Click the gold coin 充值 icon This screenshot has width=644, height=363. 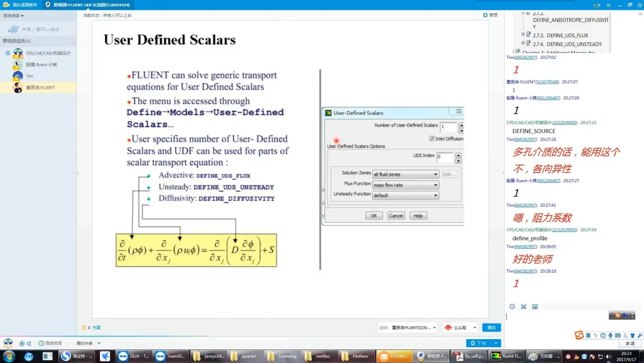coord(84,328)
